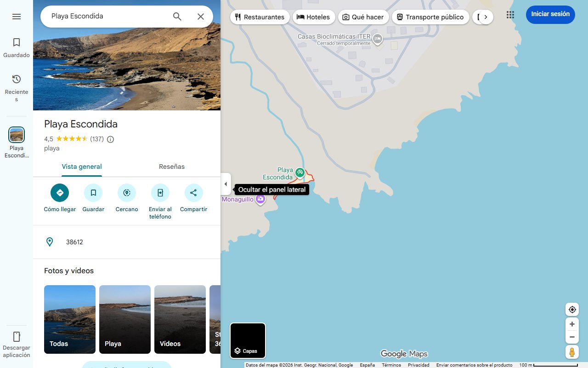Image resolution: width=588 pixels, height=368 pixels.
Task: Collapse the side panel with the arrow
Action: [x=226, y=184]
